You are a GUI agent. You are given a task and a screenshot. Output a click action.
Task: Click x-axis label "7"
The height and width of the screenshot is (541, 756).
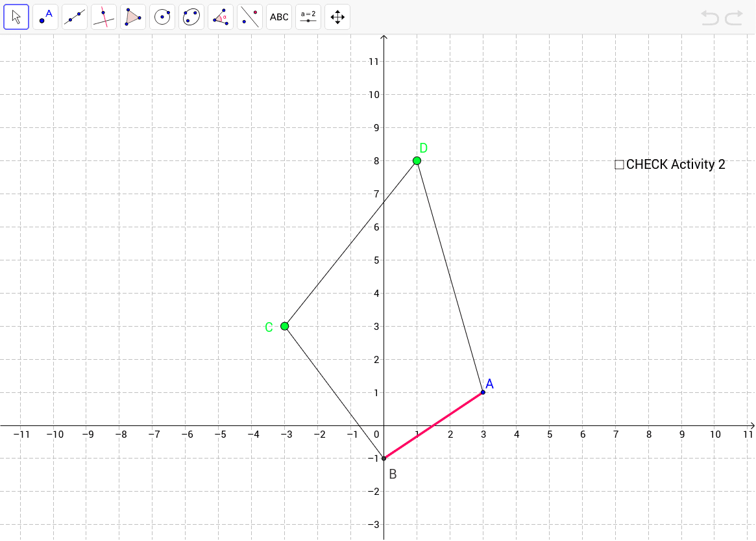(616, 434)
